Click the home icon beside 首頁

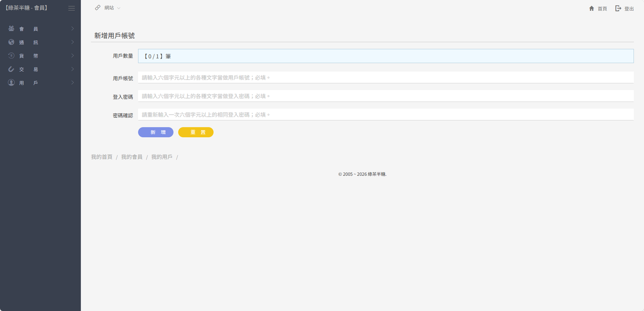pos(592,8)
